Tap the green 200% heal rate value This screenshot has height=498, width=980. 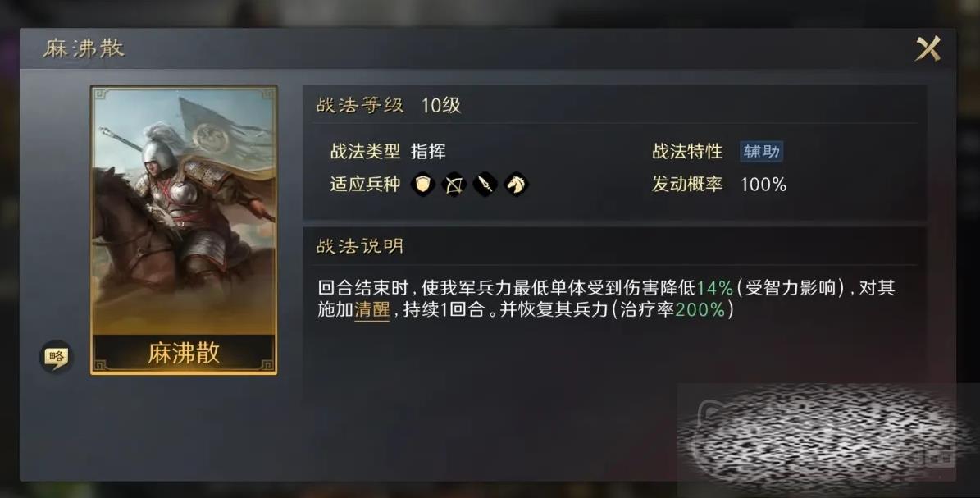[x=700, y=309]
